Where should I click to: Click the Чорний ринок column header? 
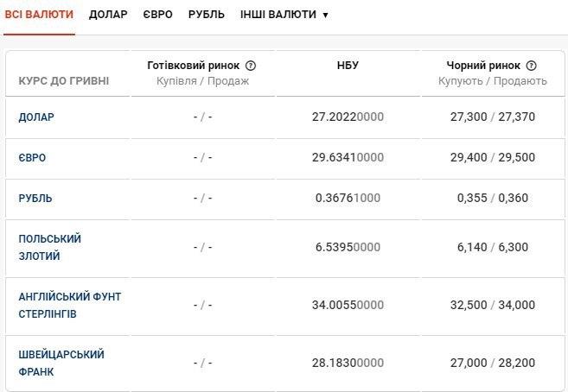[x=483, y=66]
